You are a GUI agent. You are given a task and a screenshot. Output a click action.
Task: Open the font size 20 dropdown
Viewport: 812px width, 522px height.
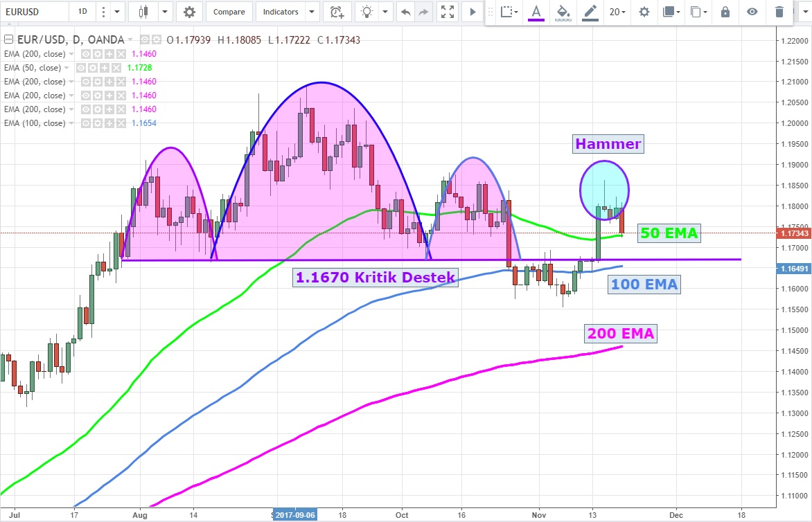point(617,12)
